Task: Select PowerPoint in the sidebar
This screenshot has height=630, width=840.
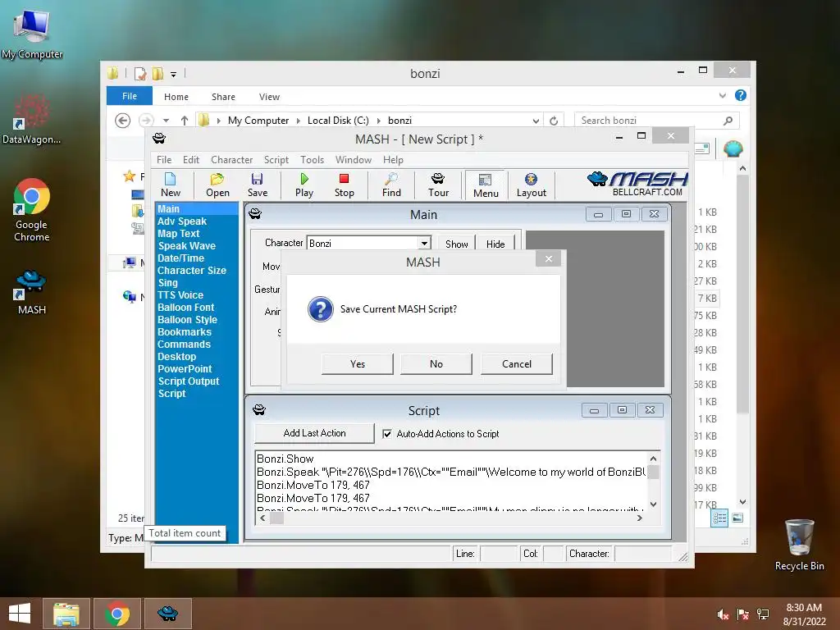Action: (185, 369)
